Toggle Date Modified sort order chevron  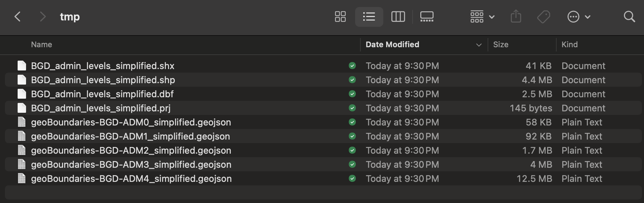[478, 45]
